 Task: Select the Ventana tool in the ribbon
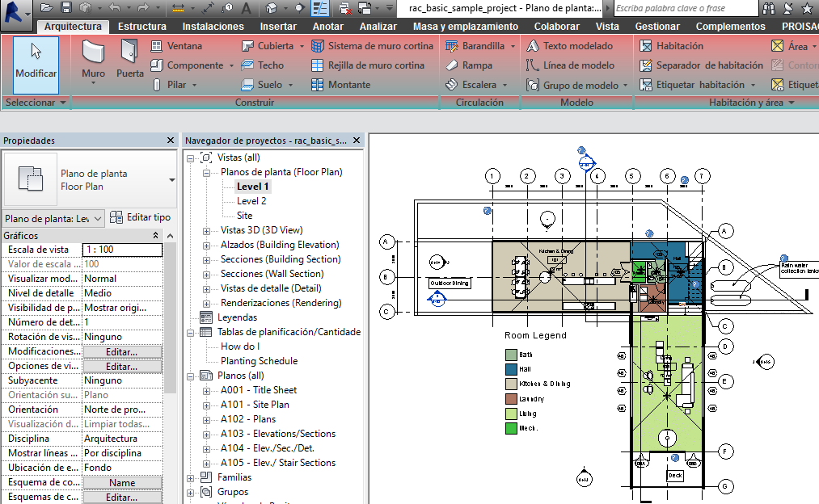184,47
